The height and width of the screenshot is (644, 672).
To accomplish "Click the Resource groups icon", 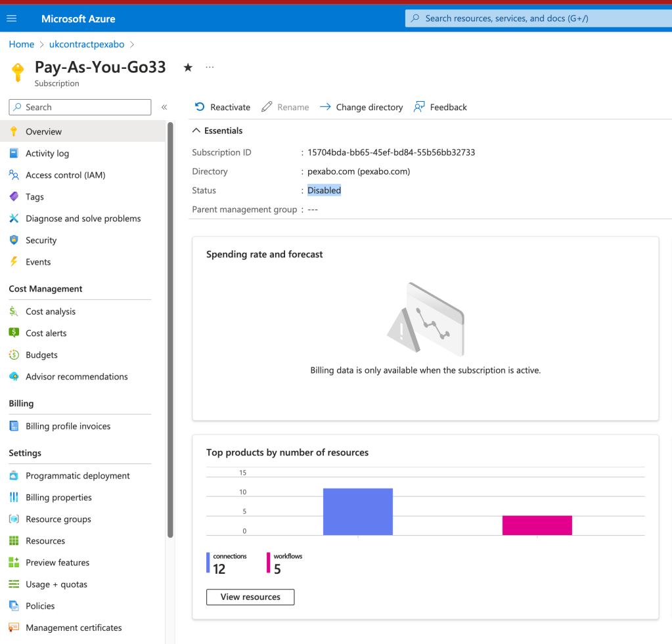I will coord(14,519).
